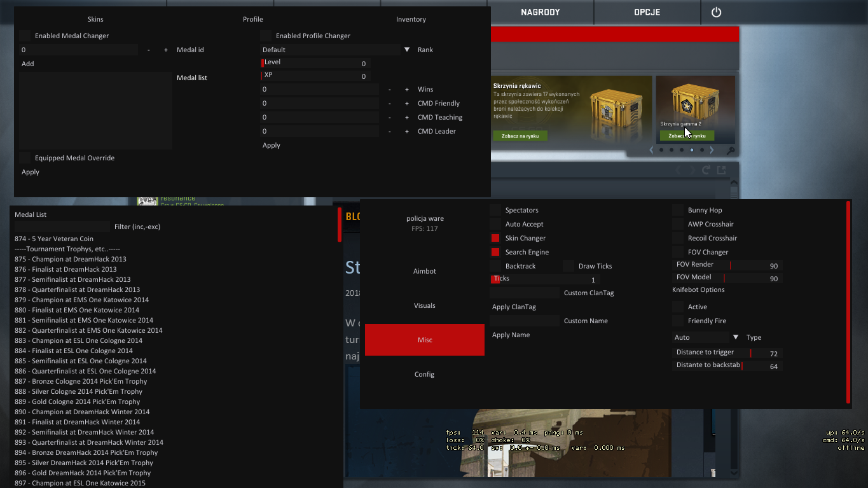Expand the Rank dropdown
The image size is (868, 488).
(407, 50)
